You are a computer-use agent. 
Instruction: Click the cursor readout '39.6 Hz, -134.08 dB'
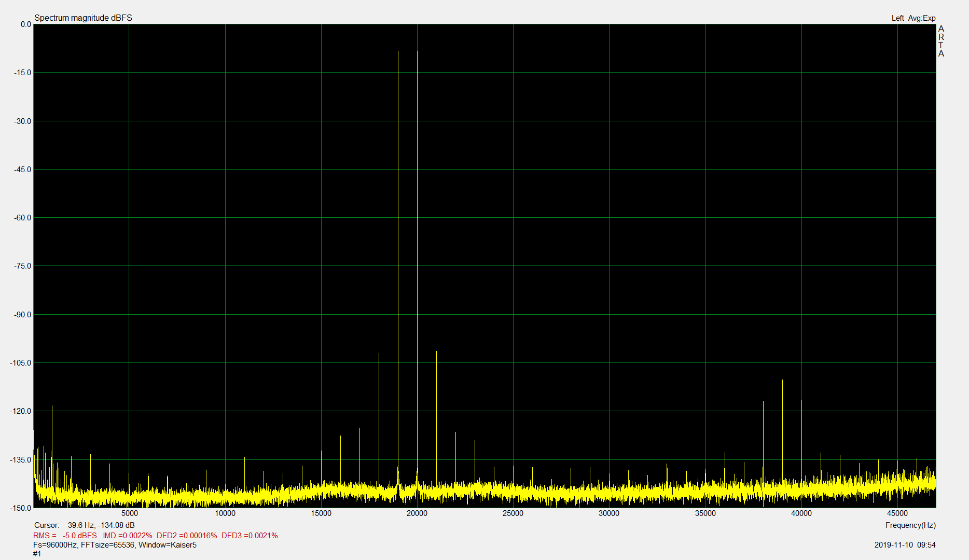[x=101, y=525]
